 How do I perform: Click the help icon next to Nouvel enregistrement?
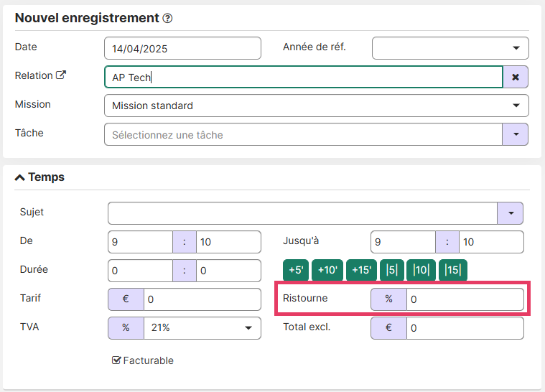coord(168,19)
